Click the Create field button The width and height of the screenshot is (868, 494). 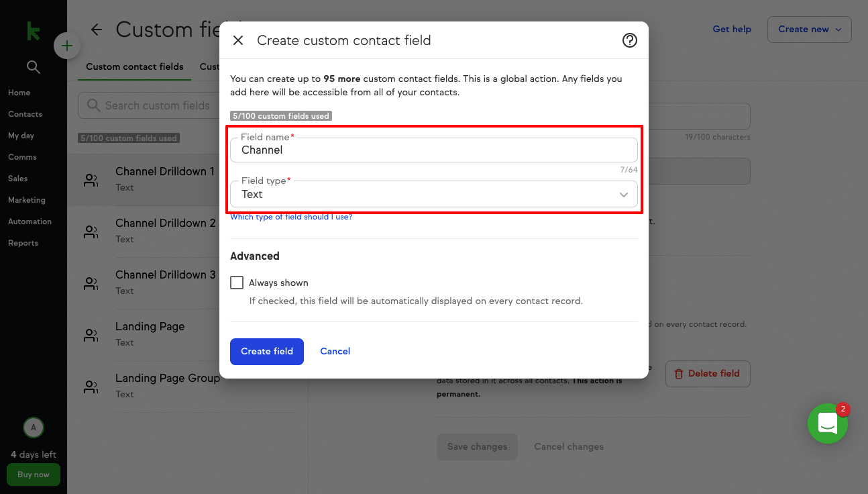[267, 352]
